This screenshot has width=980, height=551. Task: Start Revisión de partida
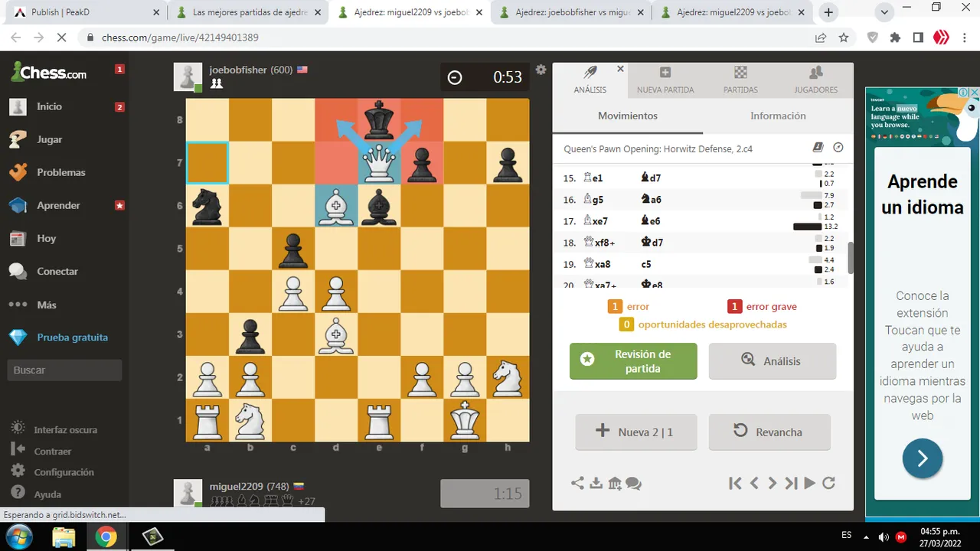point(633,361)
